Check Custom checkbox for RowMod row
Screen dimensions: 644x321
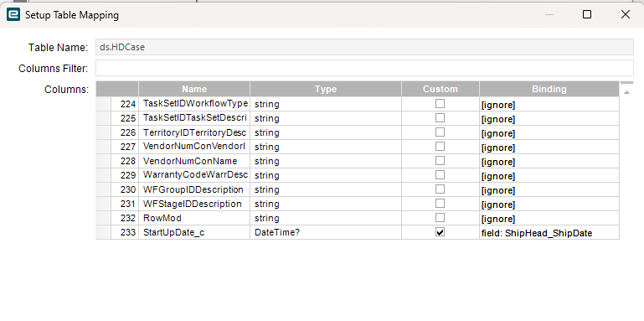(440, 217)
